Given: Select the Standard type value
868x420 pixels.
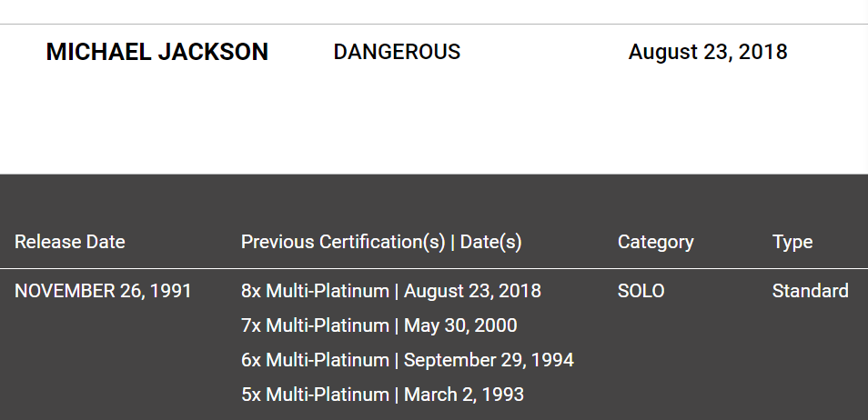Looking at the screenshot, I should [810, 291].
